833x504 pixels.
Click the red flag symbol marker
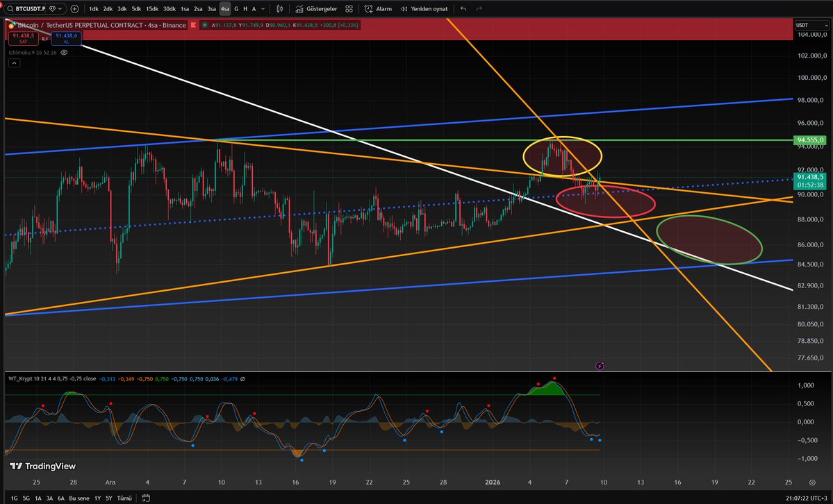[x=193, y=25]
